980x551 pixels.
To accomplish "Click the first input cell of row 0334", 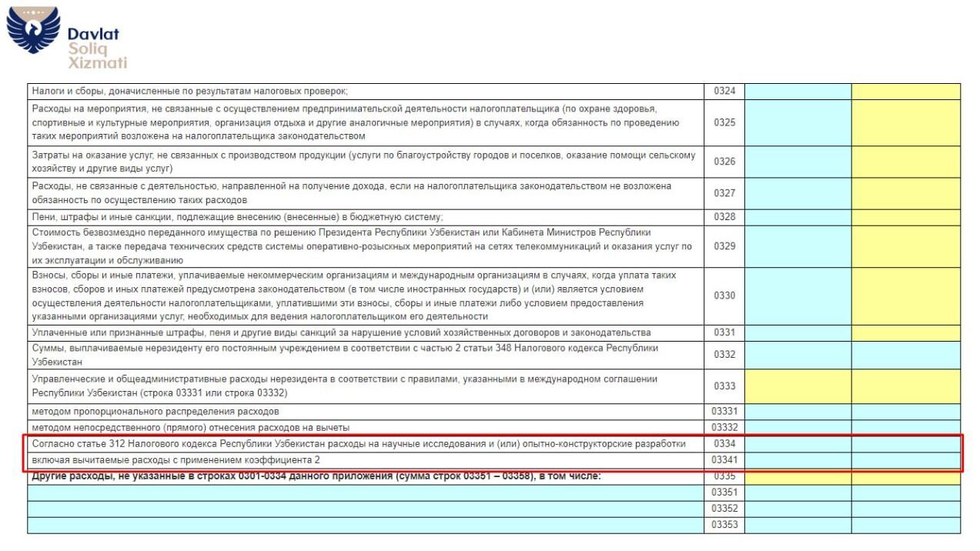I will (798, 444).
